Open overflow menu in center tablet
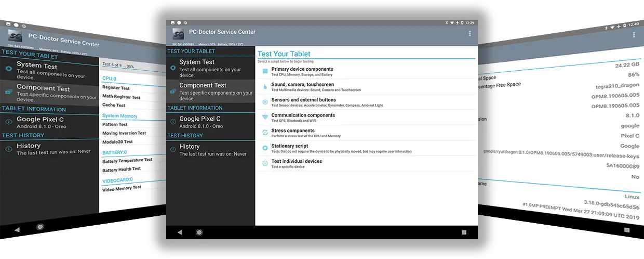Viewport: 644px width, 259px height. pos(470,33)
